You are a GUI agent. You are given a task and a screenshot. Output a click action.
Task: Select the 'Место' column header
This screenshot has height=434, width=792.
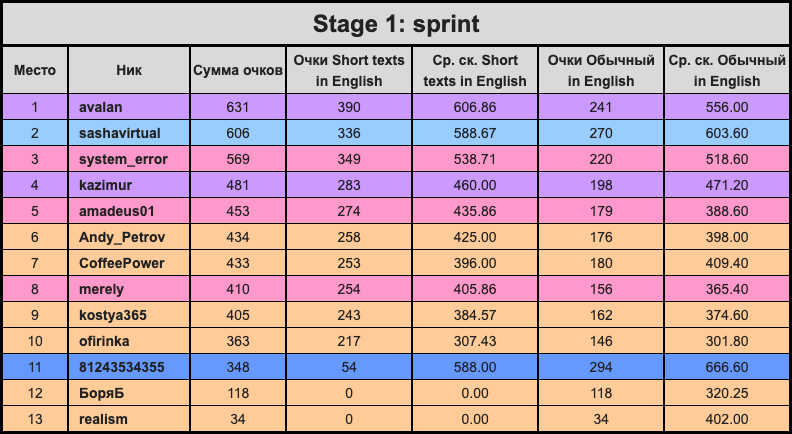(35, 70)
